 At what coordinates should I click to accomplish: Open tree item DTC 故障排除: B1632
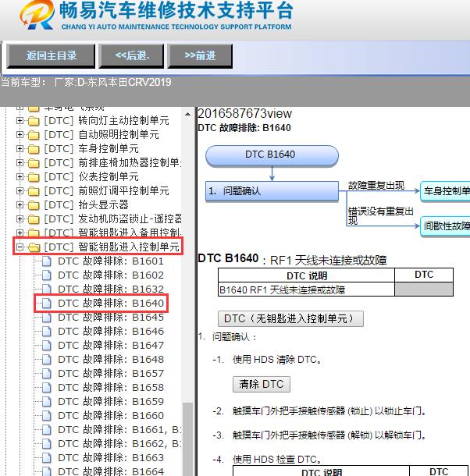point(111,289)
